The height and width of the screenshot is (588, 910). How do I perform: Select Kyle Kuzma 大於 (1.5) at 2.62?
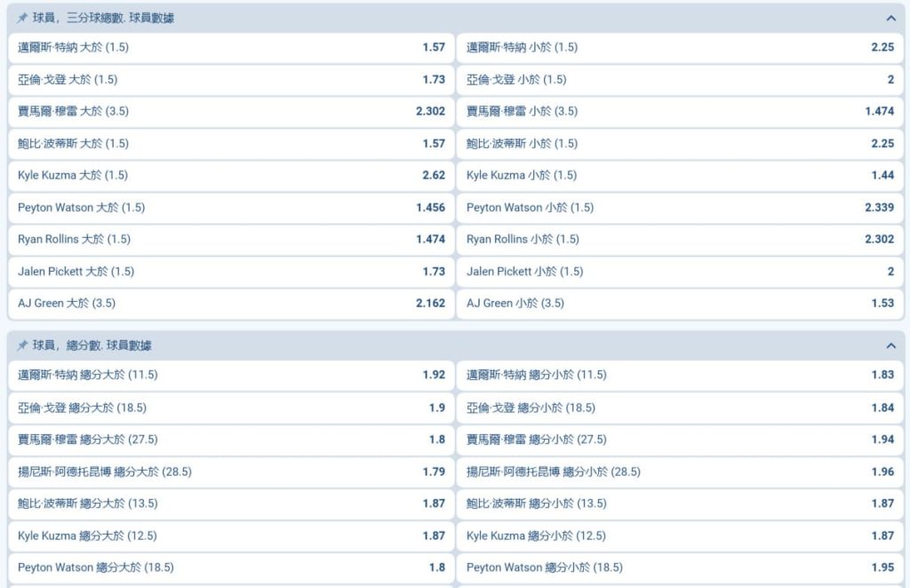tap(229, 176)
